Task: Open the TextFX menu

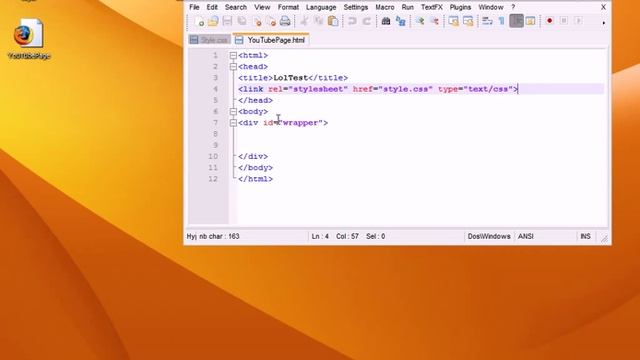Action: coord(431,7)
